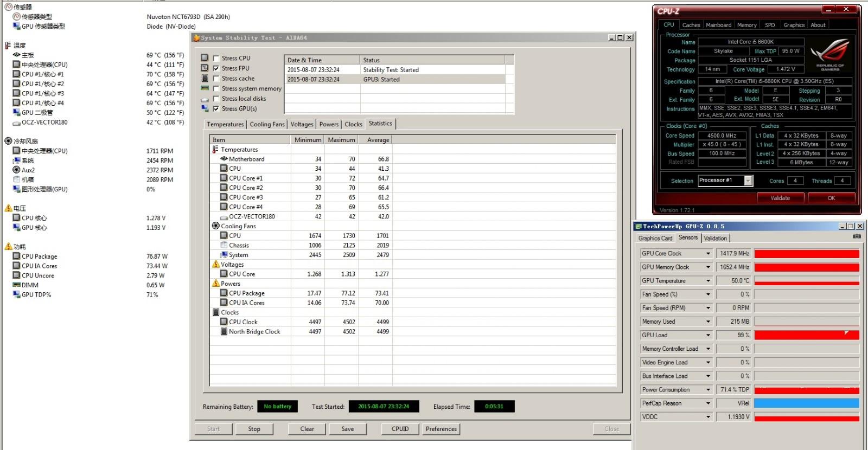The width and height of the screenshot is (868, 450).
Task: Click the RAM icon beside Stress system memory
Action: 205,88
